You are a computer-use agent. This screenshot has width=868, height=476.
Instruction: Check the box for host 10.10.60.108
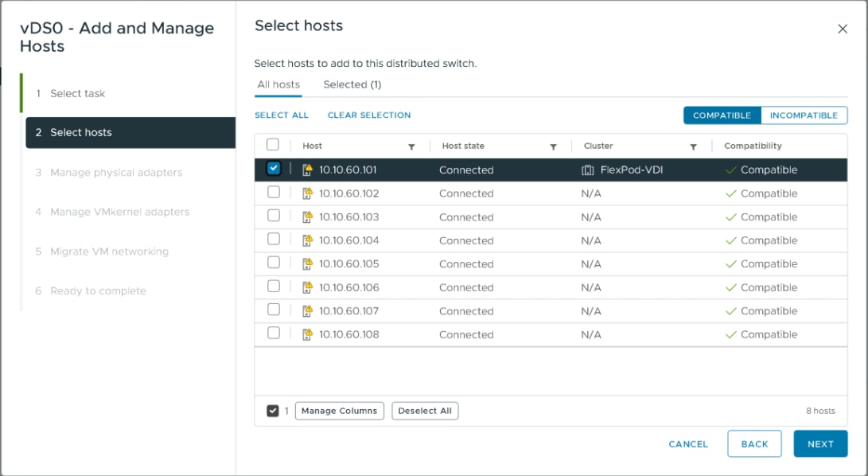tap(274, 333)
